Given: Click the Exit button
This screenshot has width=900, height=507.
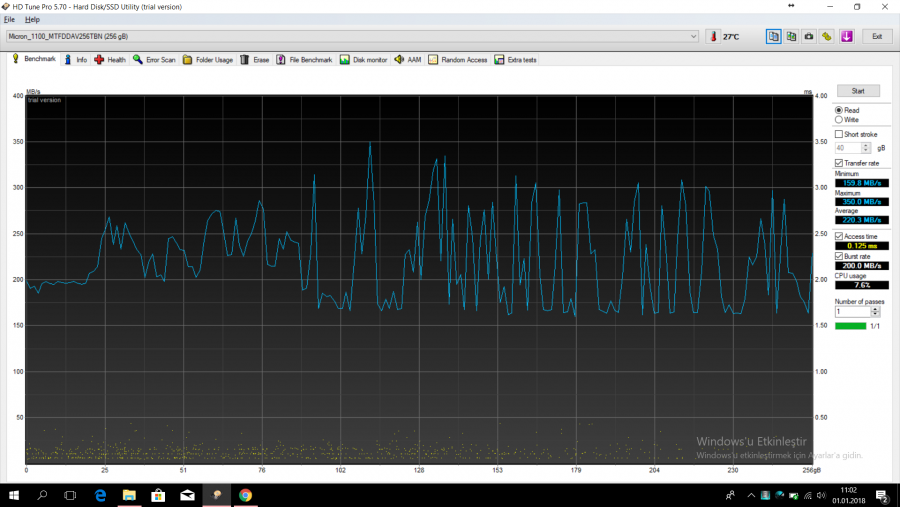Looking at the screenshot, I should [877, 36].
